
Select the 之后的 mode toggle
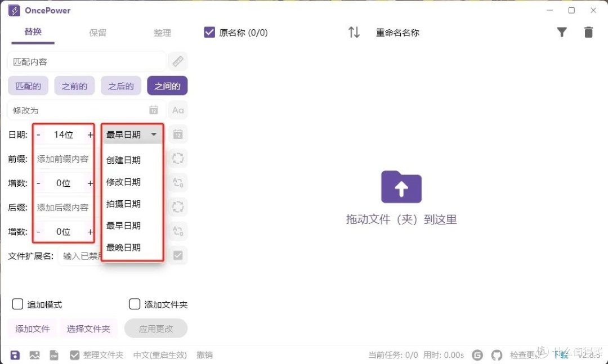[x=120, y=86]
